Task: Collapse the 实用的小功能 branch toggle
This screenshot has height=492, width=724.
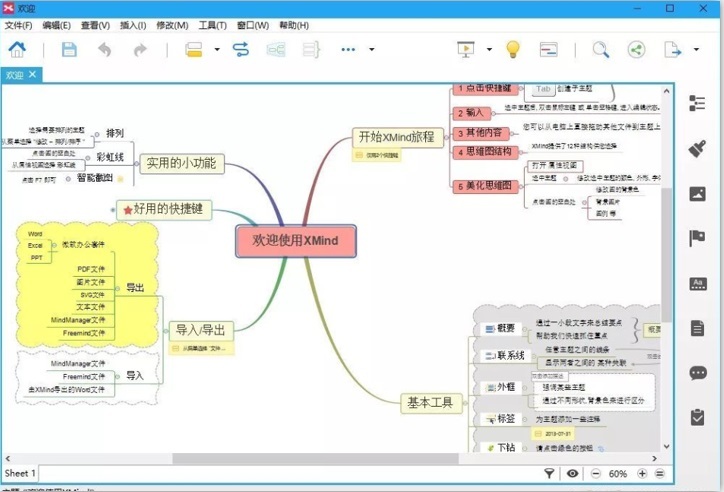Action: pos(137,163)
